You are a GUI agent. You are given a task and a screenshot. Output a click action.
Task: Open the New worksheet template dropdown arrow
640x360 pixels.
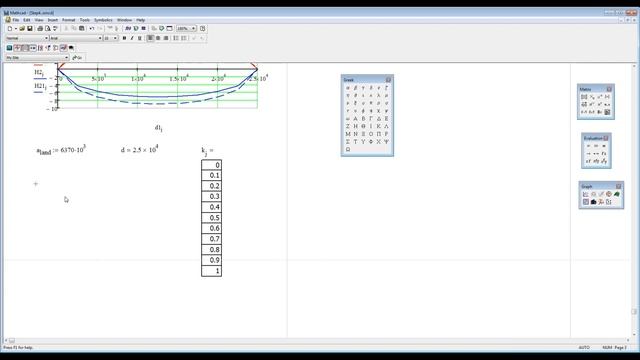(x=16, y=29)
